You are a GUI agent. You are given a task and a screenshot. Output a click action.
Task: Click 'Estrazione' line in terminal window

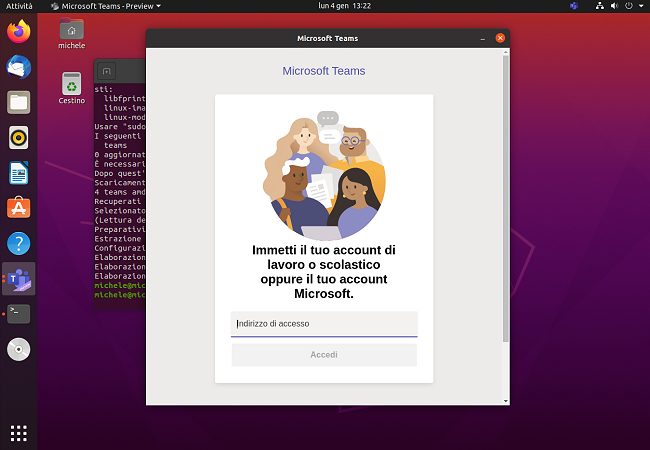click(118, 239)
